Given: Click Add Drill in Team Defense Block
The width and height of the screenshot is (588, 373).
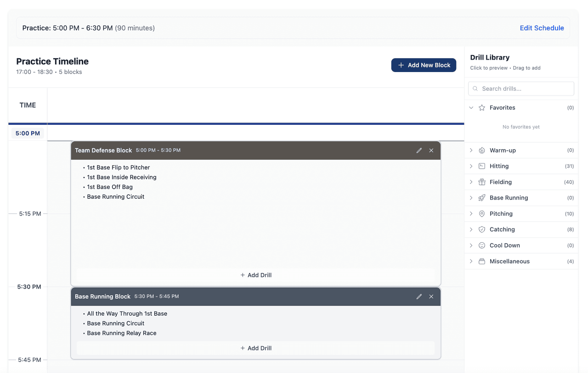Looking at the screenshot, I should pyautogui.click(x=255, y=275).
